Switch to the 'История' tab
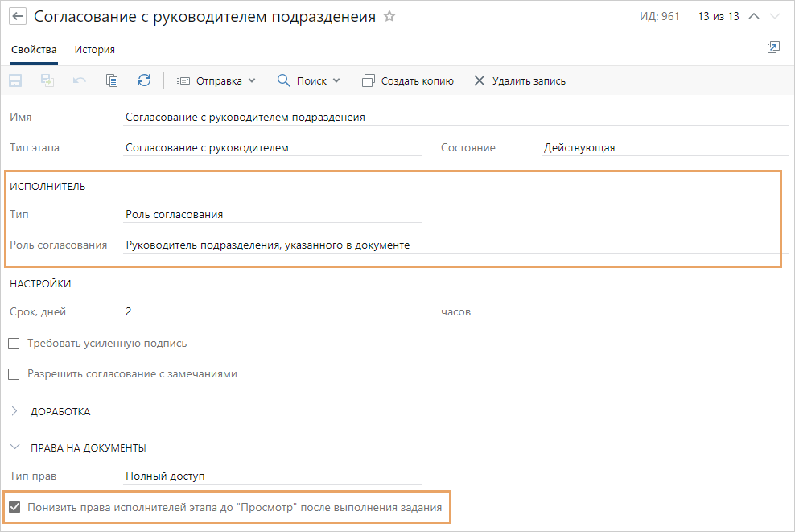The width and height of the screenshot is (795, 532). [x=95, y=50]
